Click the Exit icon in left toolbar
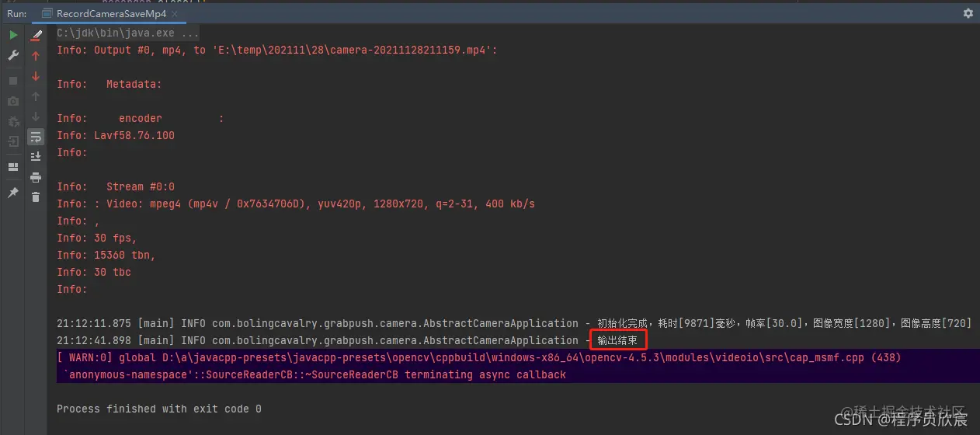 point(13,141)
